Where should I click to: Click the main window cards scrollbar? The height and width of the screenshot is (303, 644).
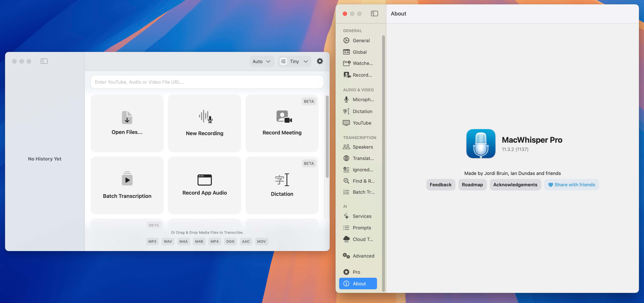click(x=327, y=137)
